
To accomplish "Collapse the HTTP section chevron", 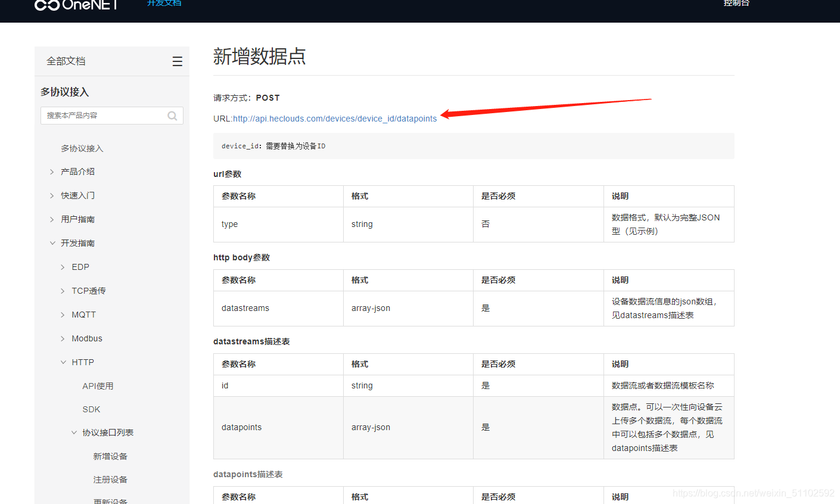I will [x=63, y=362].
